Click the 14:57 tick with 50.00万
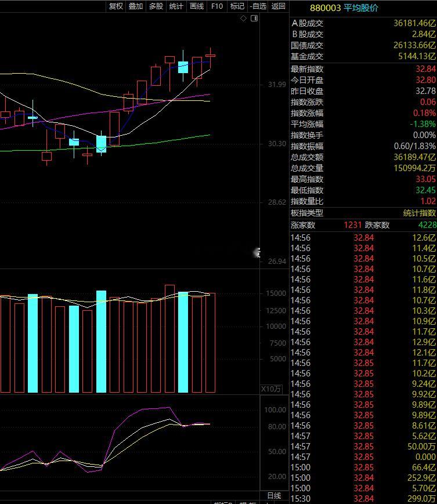The width and height of the screenshot is (437, 504). pyautogui.click(x=363, y=447)
